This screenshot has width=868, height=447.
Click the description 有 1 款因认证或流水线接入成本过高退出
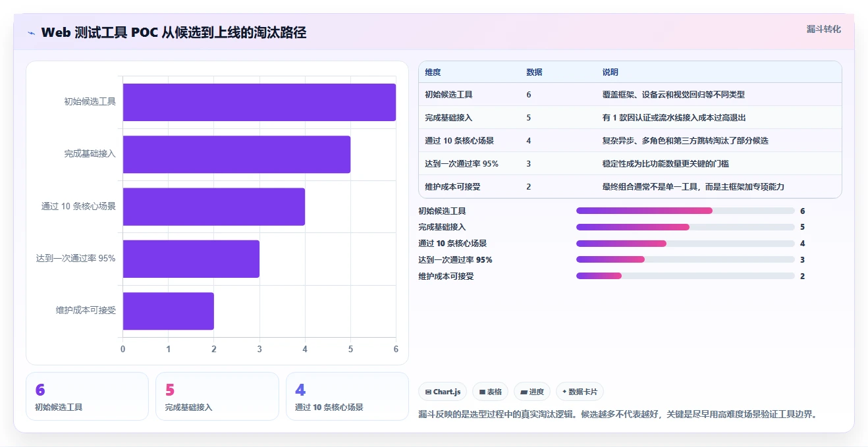click(x=674, y=118)
